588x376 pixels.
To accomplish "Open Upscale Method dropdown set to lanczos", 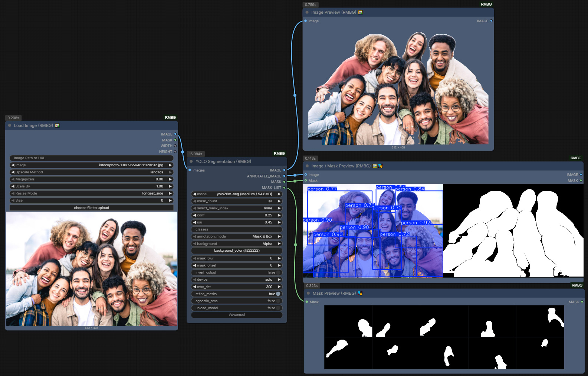I will 92,172.
